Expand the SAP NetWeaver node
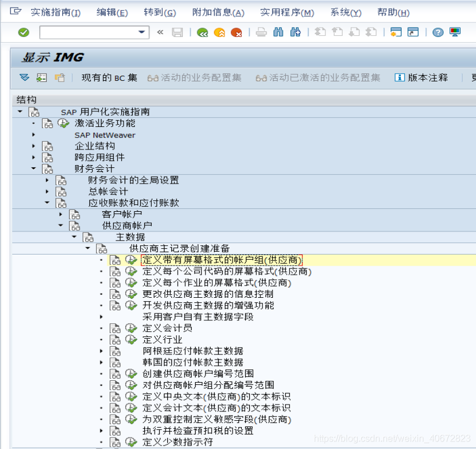476x449 pixels. click(x=33, y=134)
